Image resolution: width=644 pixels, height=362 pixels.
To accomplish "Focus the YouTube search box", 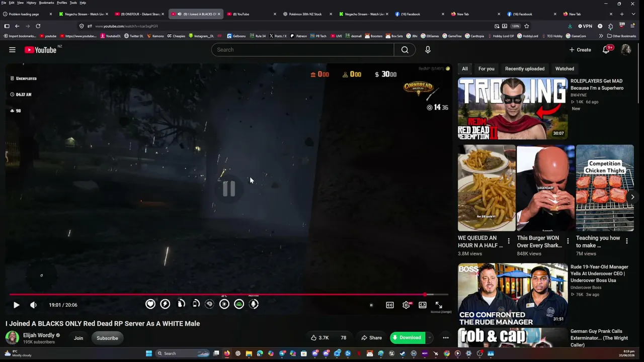I will tap(303, 50).
